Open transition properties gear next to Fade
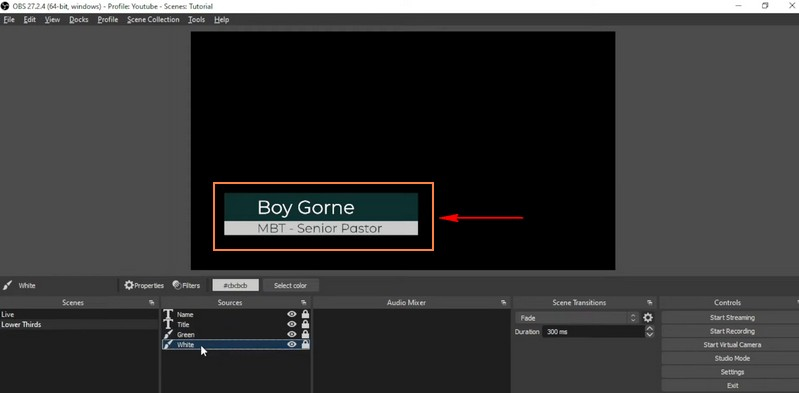Image resolution: width=799 pixels, height=393 pixels. (648, 318)
